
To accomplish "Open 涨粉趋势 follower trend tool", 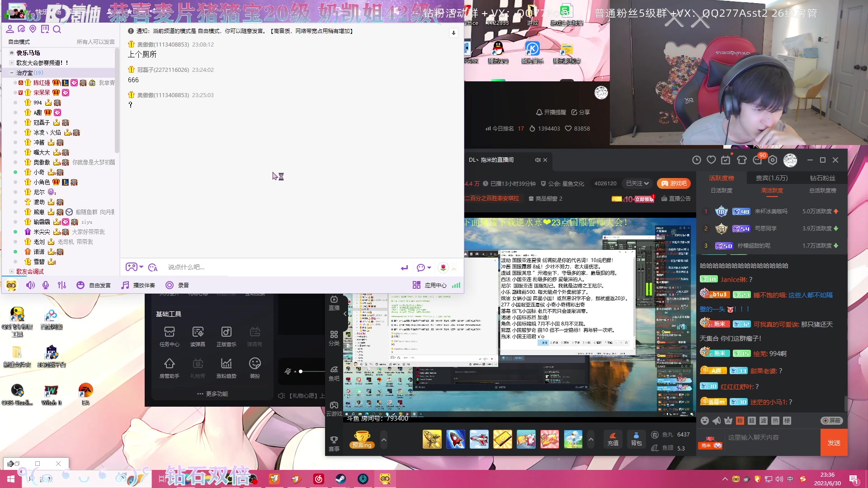I will pos(226,368).
